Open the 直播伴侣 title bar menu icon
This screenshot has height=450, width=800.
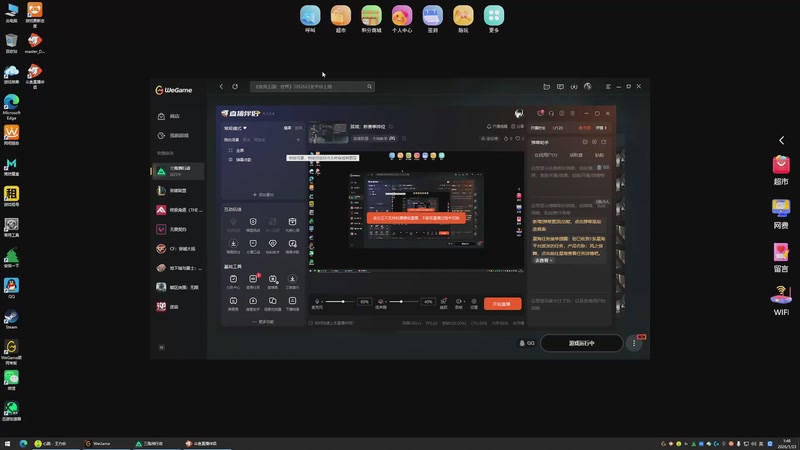(x=572, y=113)
